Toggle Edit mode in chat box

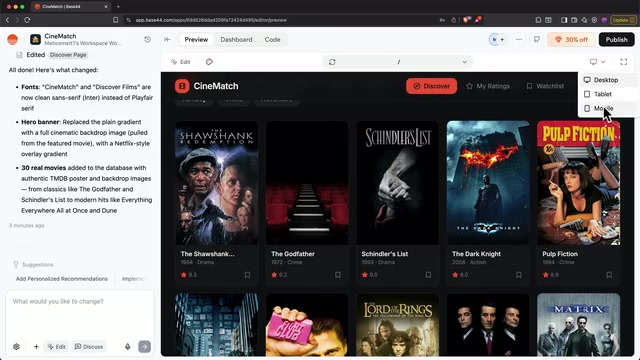[56, 347]
